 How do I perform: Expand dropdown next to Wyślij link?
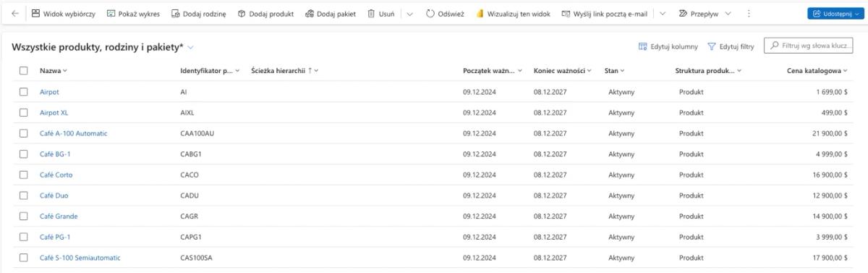tap(663, 14)
